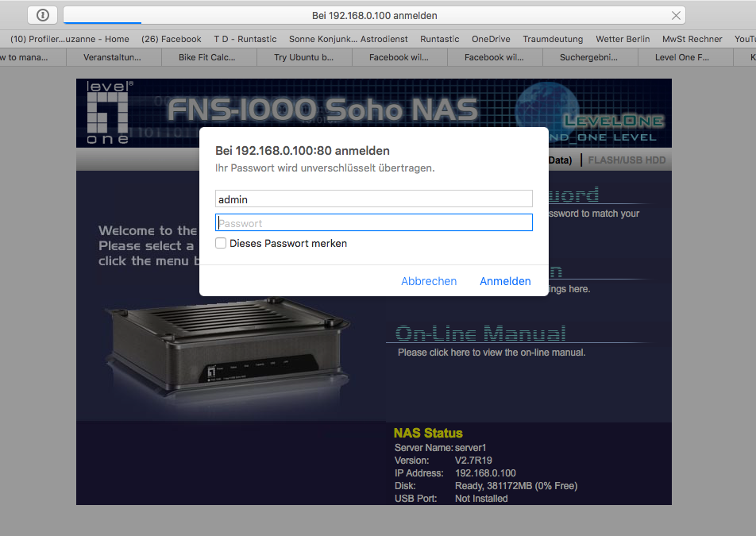Check the Dieses Passwort merken checkbox
The width and height of the screenshot is (756, 536).
(221, 243)
